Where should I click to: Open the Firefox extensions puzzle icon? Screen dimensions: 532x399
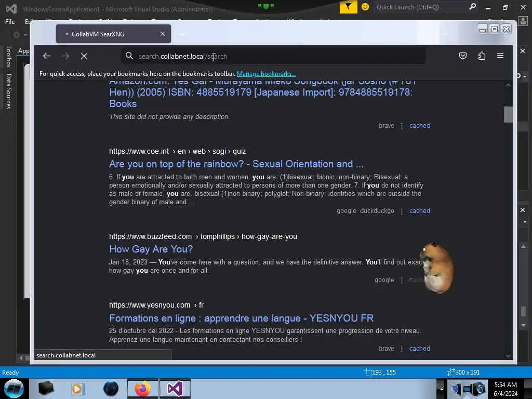pos(482,56)
